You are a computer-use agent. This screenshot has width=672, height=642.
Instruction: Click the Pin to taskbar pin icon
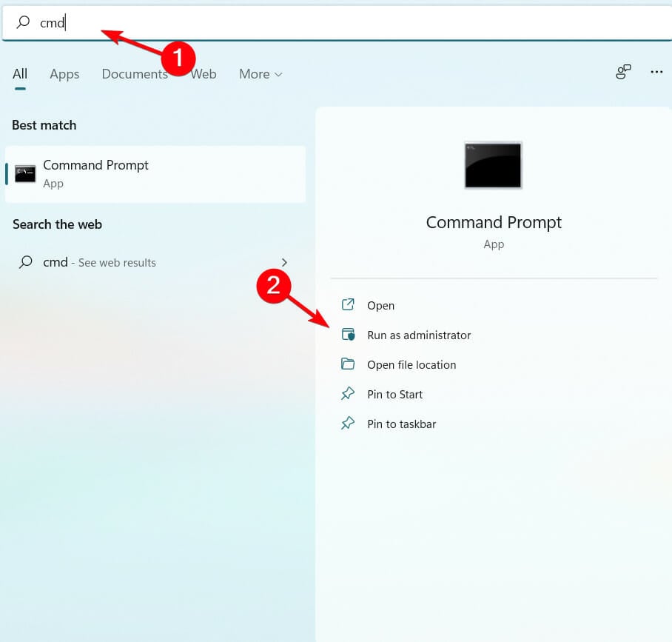point(348,423)
